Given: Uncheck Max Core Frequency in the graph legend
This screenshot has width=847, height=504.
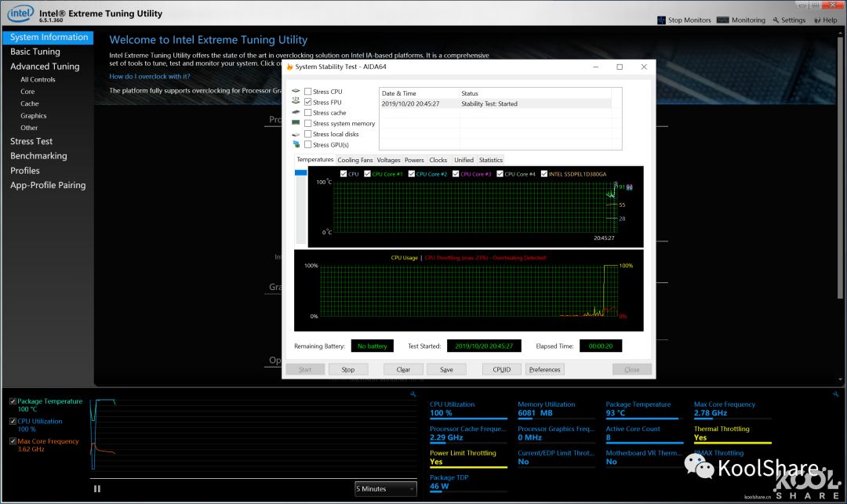Looking at the screenshot, I should 13,441.
